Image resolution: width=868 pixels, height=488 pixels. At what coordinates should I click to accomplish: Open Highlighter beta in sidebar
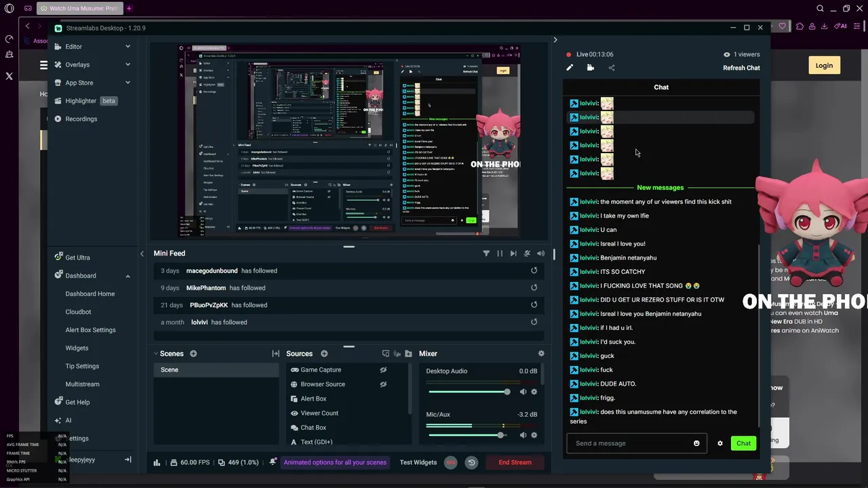coord(87,101)
